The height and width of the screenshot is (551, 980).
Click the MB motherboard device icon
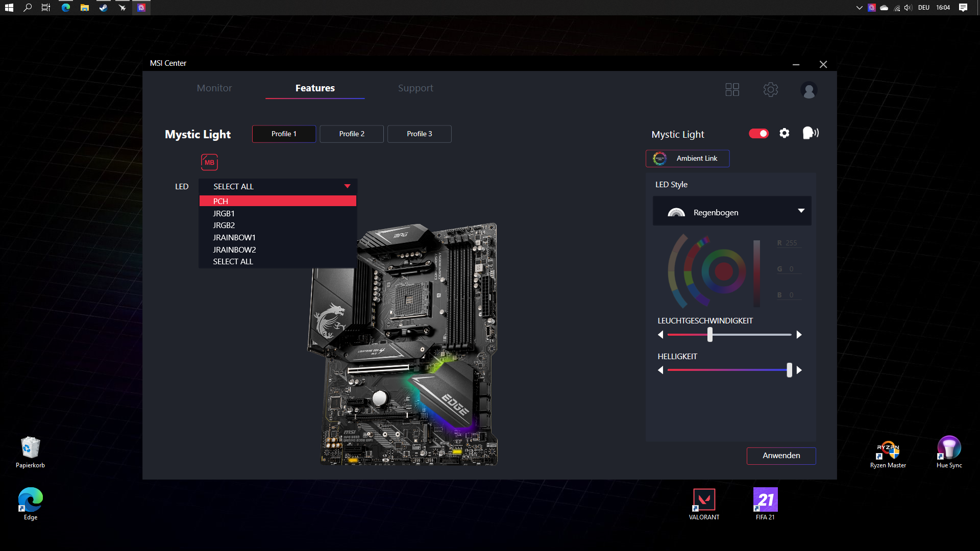[209, 162]
